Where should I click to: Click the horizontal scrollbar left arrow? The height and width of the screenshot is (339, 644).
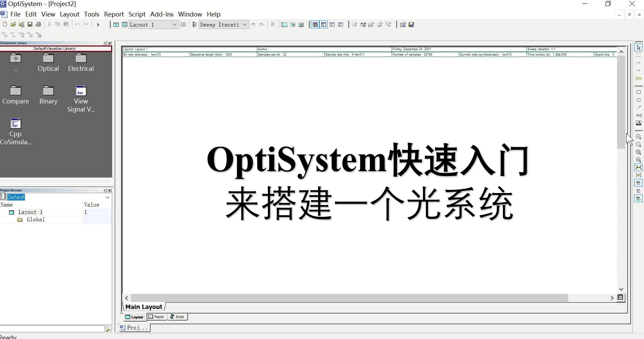coord(127,298)
